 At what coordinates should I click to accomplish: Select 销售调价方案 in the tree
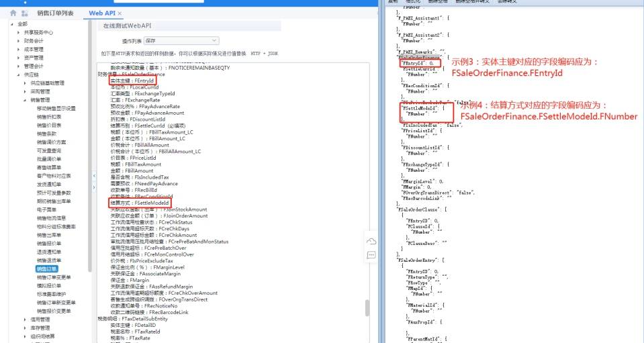tap(51, 142)
